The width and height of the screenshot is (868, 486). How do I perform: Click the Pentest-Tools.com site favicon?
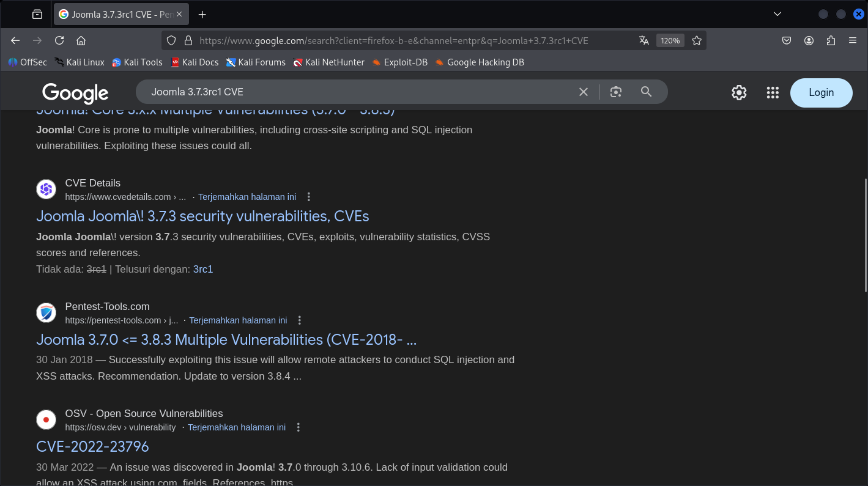(46, 313)
